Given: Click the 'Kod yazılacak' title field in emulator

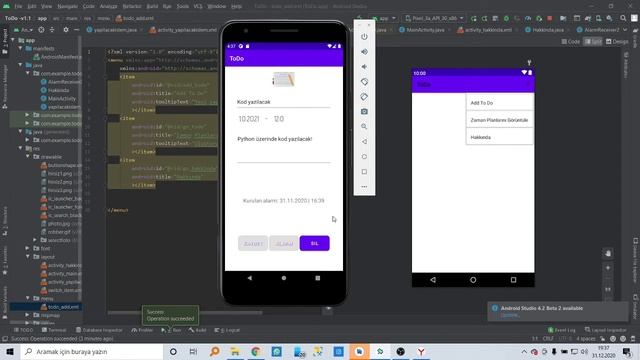Looking at the screenshot, I should [x=283, y=102].
